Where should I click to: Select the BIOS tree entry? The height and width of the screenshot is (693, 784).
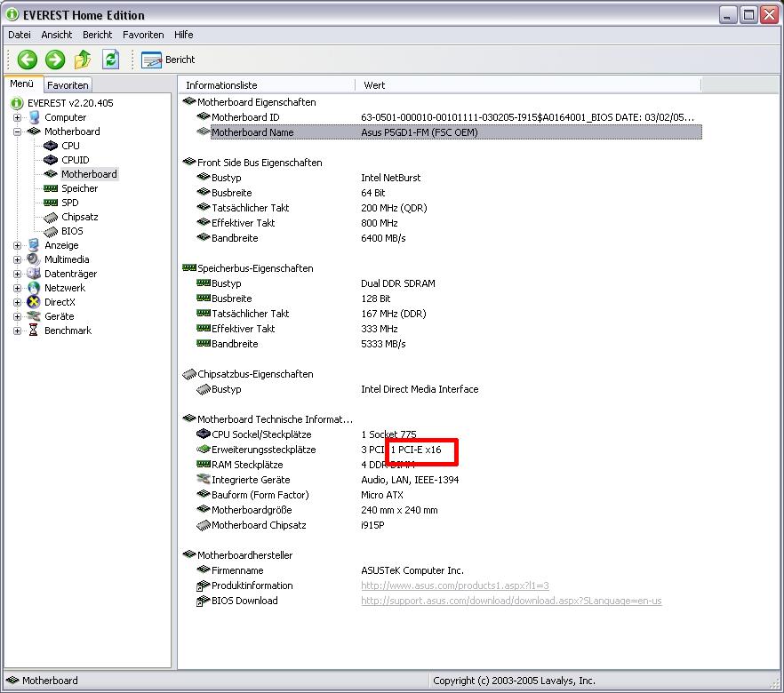click(x=72, y=231)
